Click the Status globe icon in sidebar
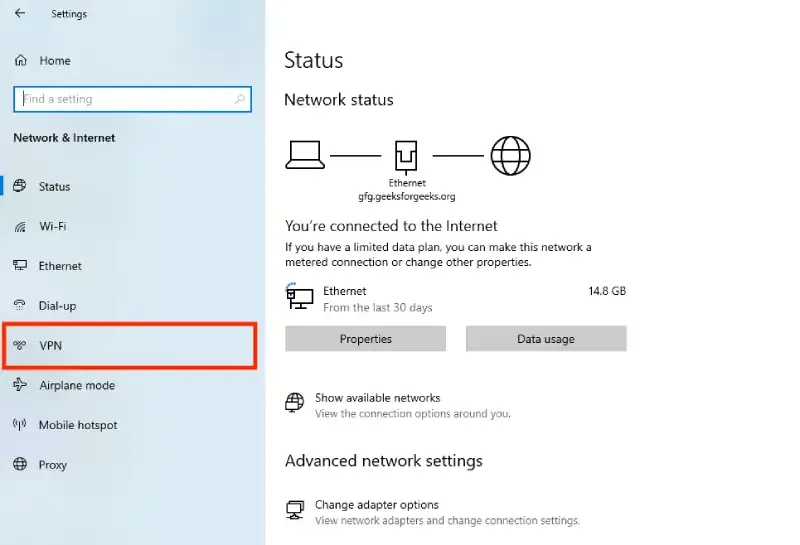800x545 pixels. pyautogui.click(x=20, y=187)
